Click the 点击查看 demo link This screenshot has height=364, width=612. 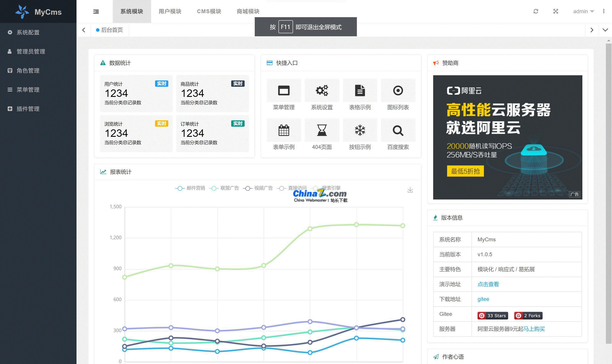[488, 284]
